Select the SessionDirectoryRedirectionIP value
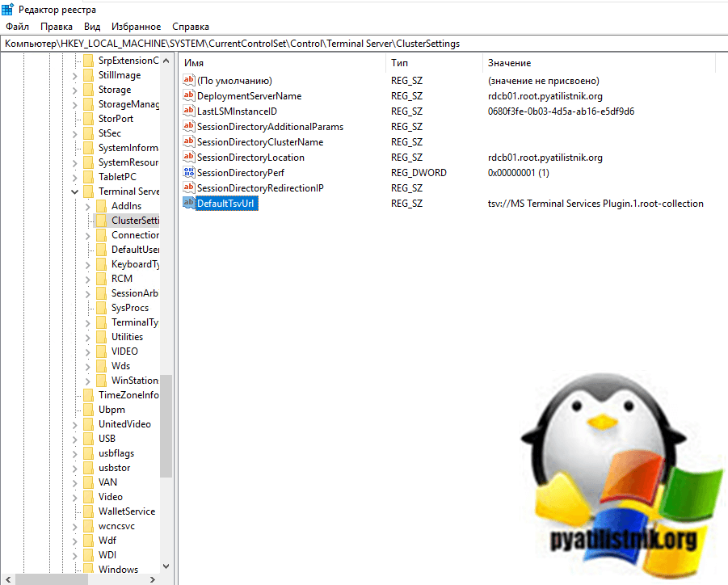The height and width of the screenshot is (585, 728). pos(260,188)
